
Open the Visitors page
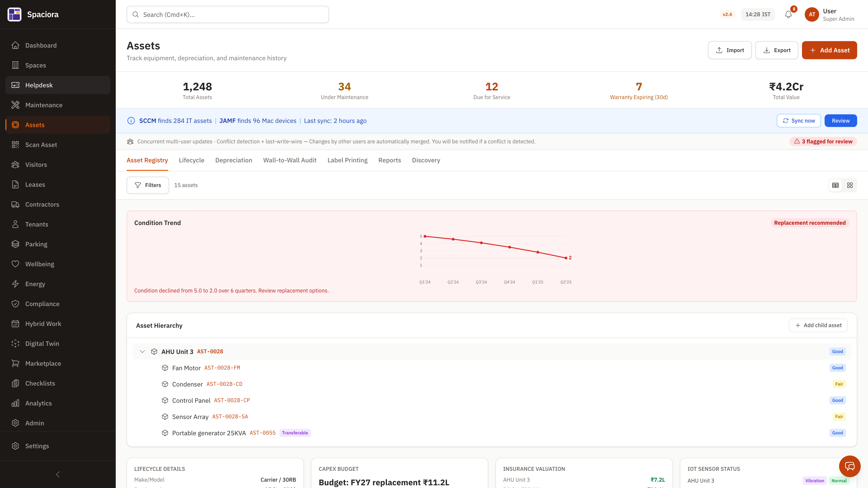(x=58, y=164)
